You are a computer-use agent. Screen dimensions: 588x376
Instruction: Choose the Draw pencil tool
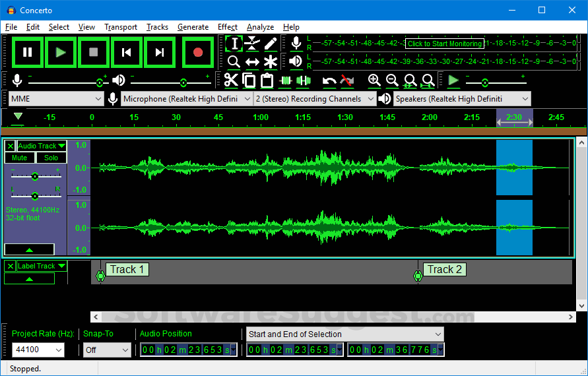click(271, 44)
